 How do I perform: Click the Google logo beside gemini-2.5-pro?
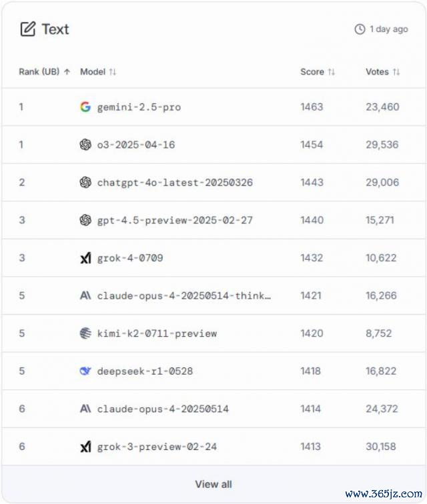point(85,107)
